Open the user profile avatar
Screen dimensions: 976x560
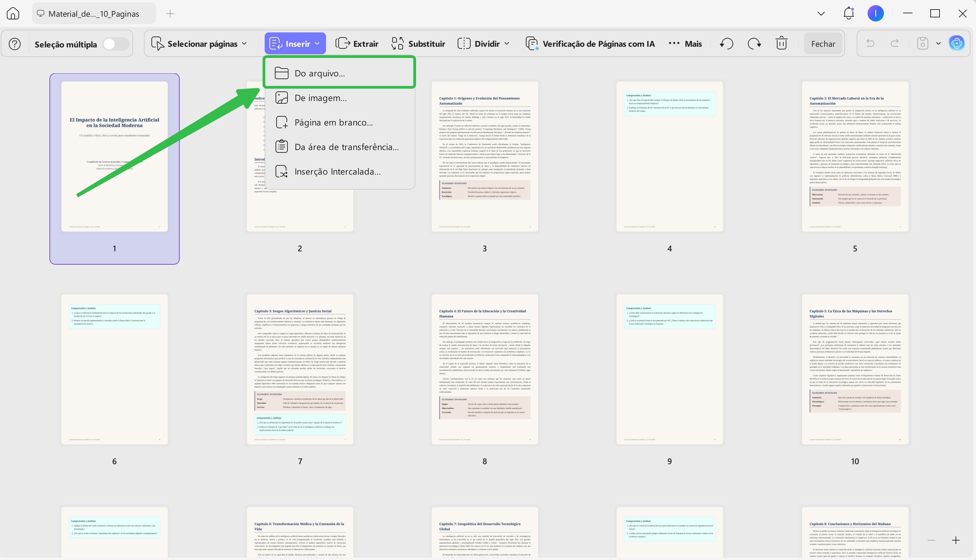[875, 13]
